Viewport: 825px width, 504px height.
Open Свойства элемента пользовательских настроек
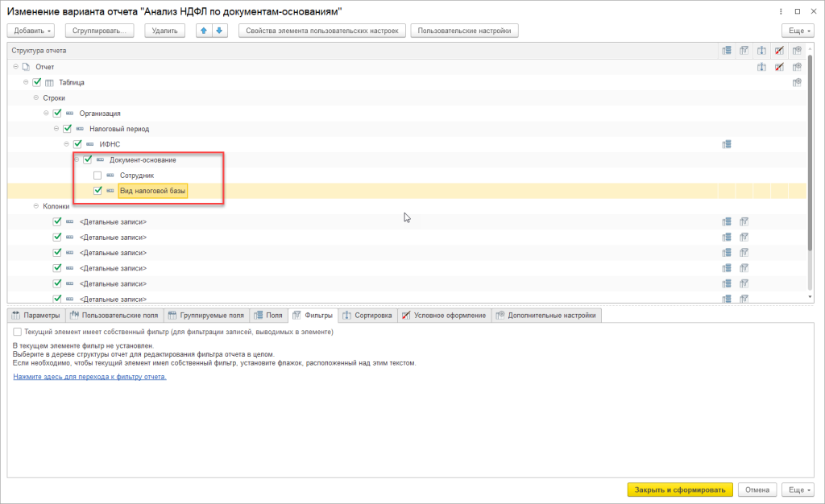[x=322, y=31]
